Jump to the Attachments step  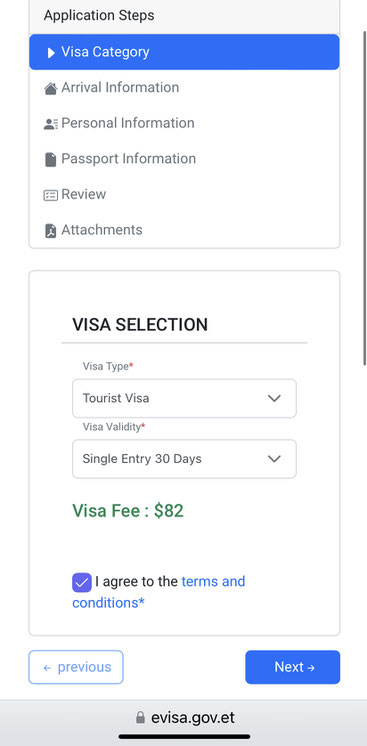(x=184, y=230)
